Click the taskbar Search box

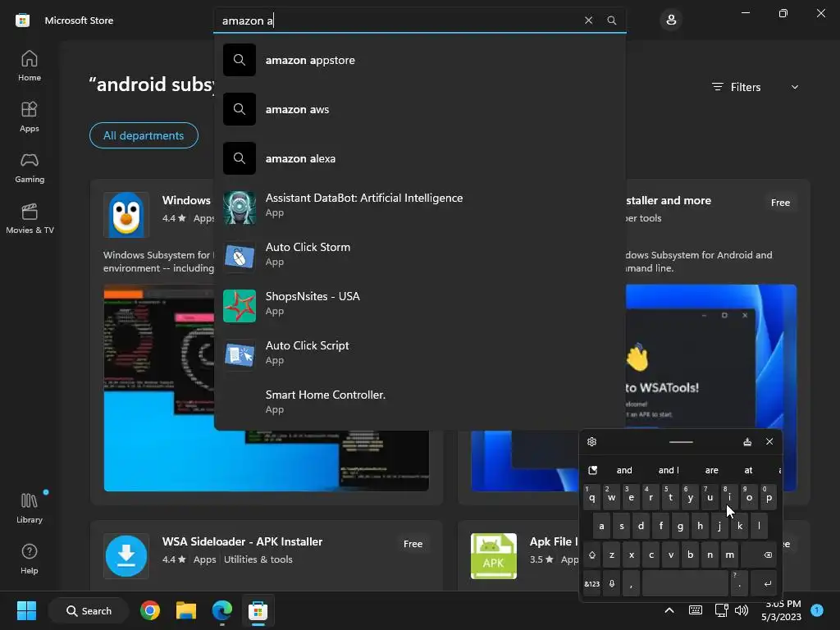(x=89, y=610)
